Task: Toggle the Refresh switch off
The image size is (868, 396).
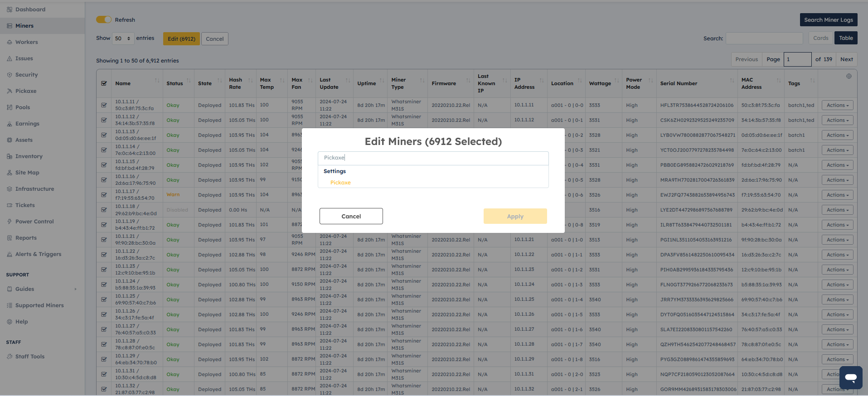Action: [103, 19]
